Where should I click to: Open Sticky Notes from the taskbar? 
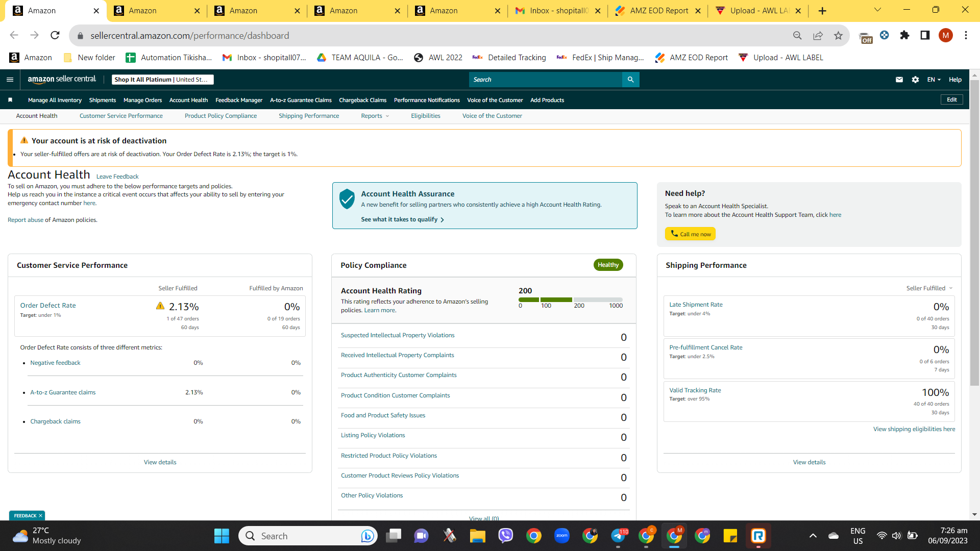coord(730,536)
